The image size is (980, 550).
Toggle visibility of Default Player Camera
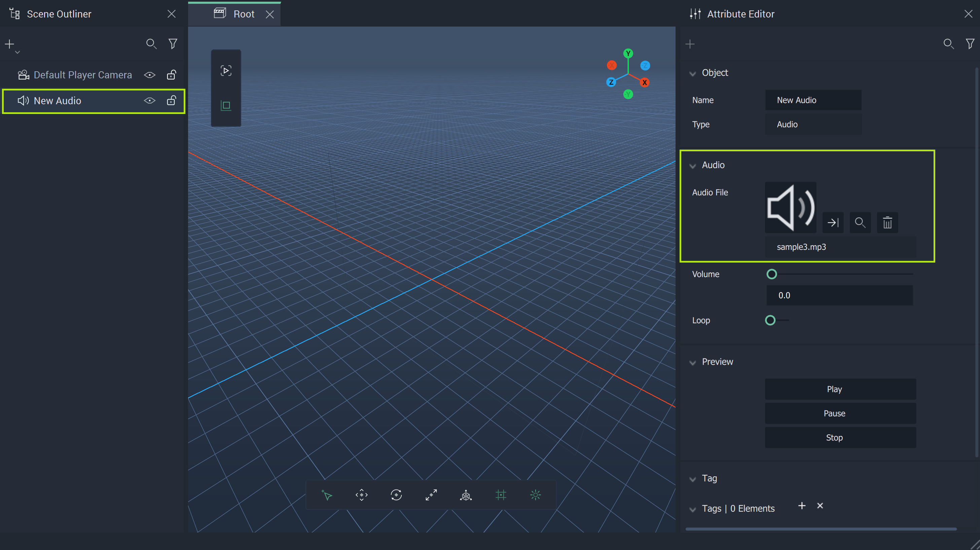click(149, 75)
